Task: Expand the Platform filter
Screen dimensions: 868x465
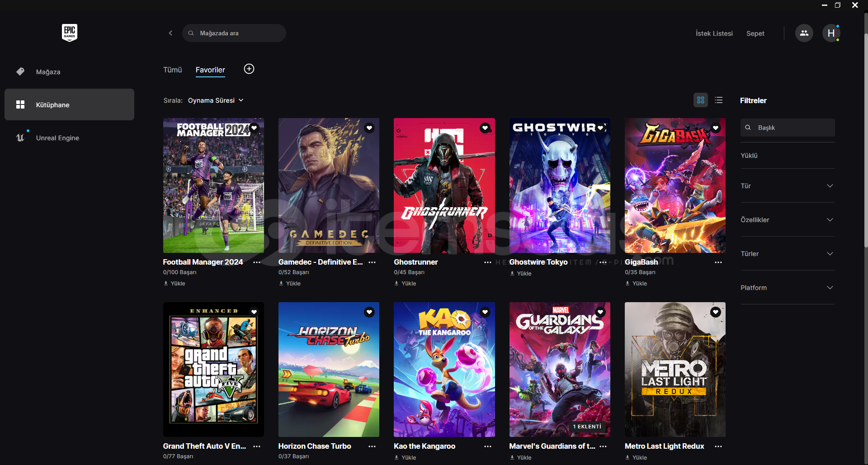Action: [787, 288]
